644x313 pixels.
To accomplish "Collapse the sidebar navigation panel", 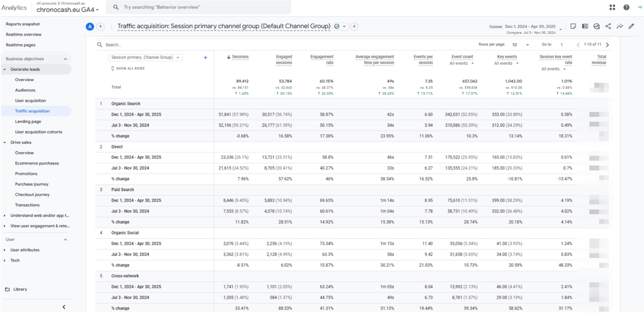I will [x=64, y=307].
